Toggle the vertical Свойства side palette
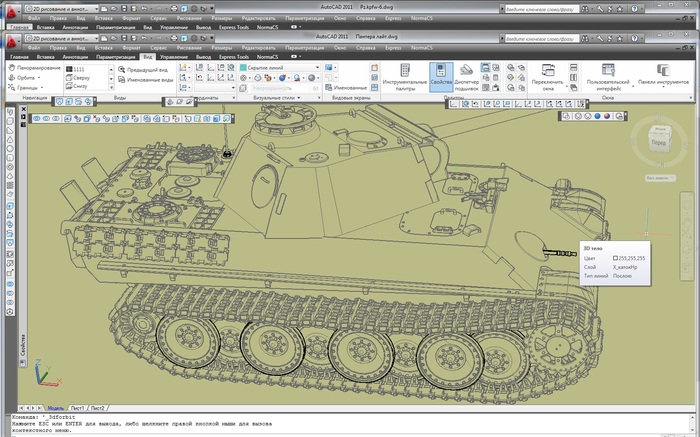Screen dimensions: 700x437 22,338
